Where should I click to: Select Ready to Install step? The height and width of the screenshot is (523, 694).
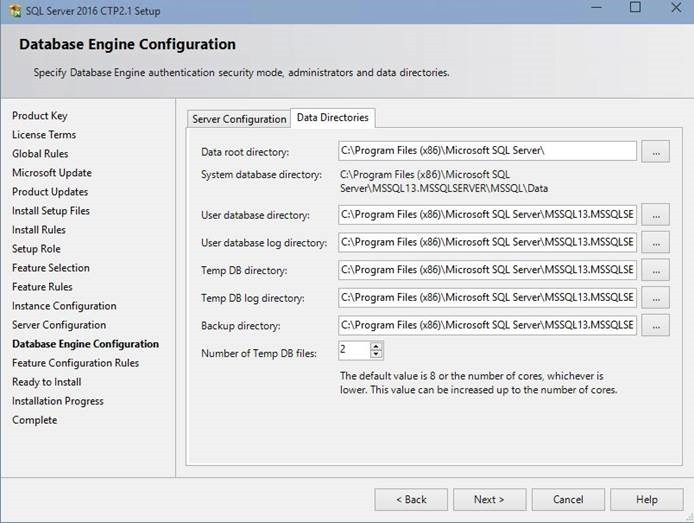tap(46, 382)
